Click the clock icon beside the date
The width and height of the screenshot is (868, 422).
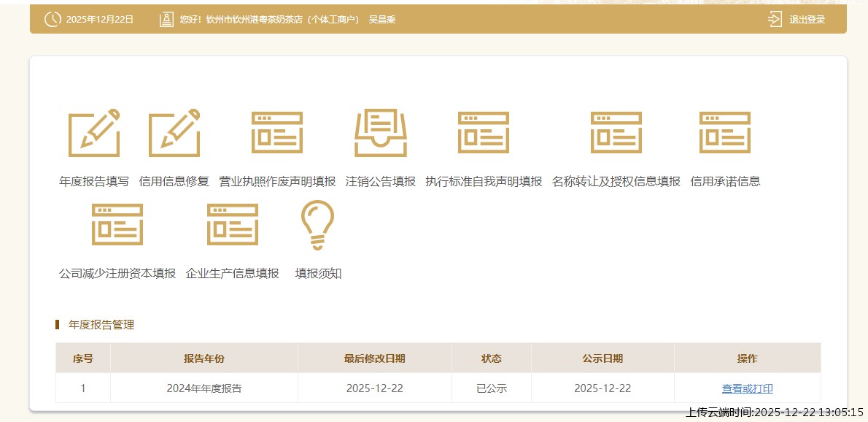click(x=53, y=20)
